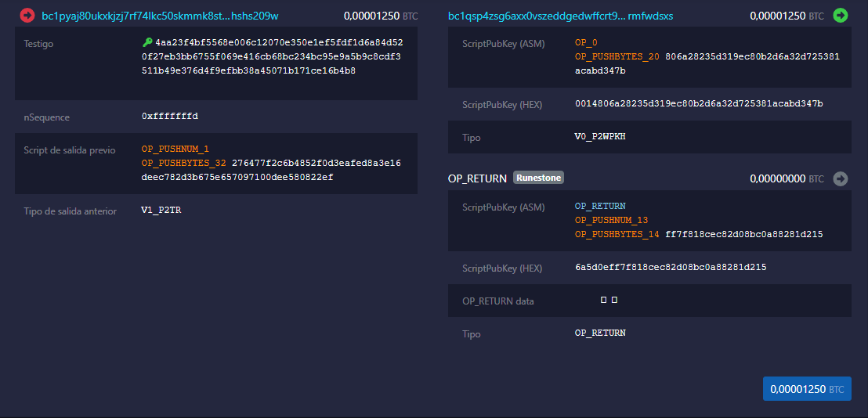Click the OP_PUSHBYTES_20 opcode
Viewport: 868px width, 418px height.
click(617, 56)
